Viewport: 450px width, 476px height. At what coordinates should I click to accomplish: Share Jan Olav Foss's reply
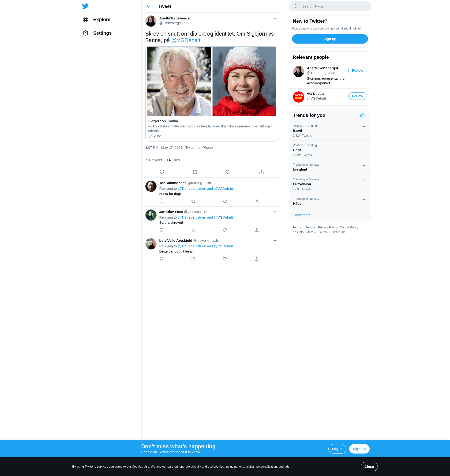[257, 230]
